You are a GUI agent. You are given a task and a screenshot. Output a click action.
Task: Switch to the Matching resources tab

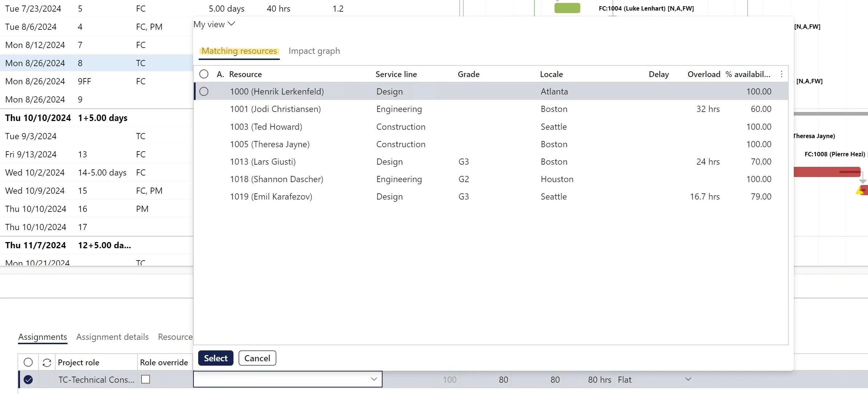(x=239, y=51)
